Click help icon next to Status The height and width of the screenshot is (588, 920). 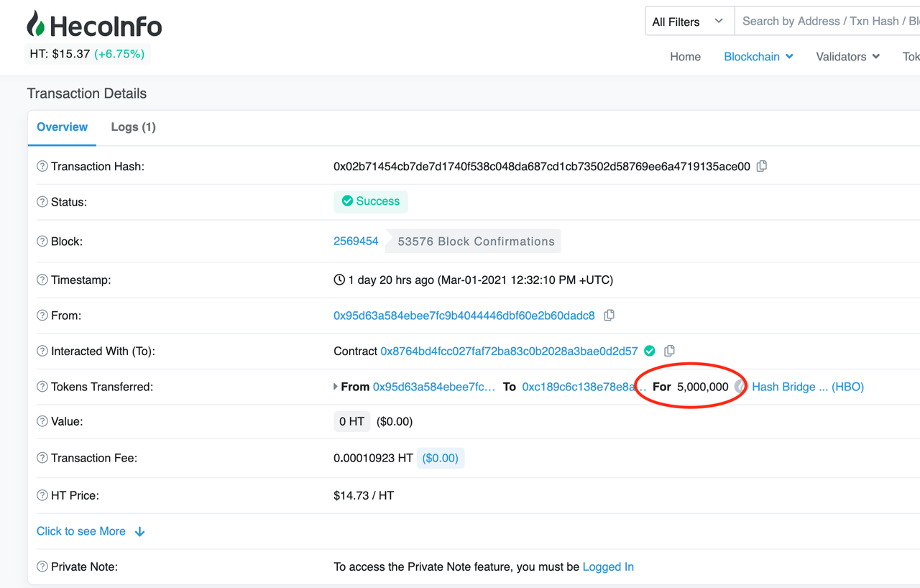pos(42,202)
